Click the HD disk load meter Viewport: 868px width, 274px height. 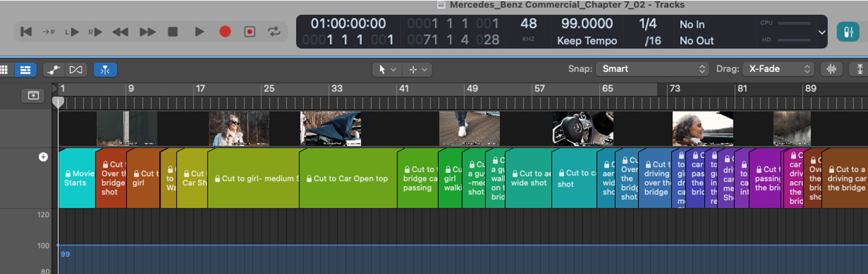point(785,40)
